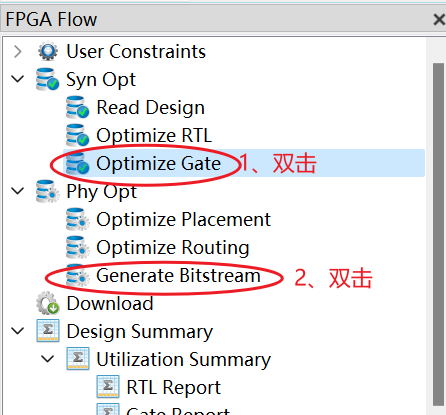
Task: Click the Optimize Placement step icon
Action: click(x=77, y=219)
